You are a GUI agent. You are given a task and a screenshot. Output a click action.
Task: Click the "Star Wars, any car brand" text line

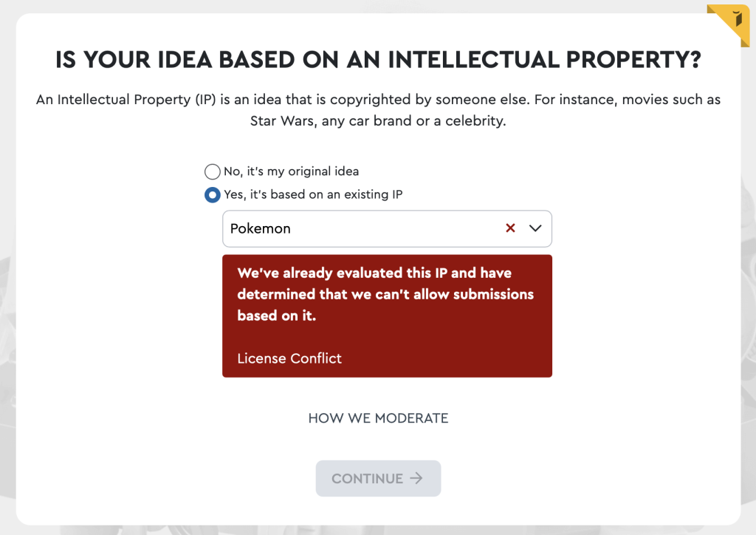click(x=378, y=121)
